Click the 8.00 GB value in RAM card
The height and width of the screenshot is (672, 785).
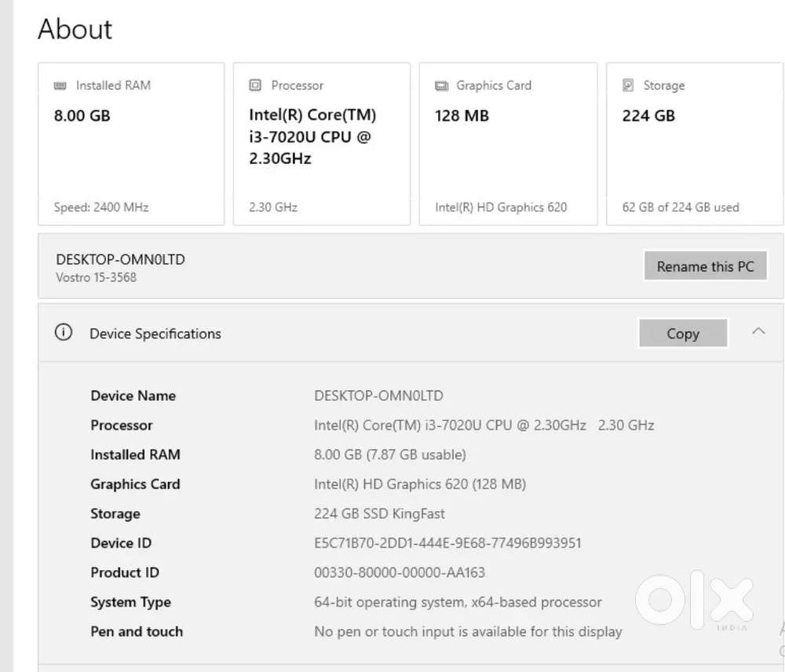82,115
